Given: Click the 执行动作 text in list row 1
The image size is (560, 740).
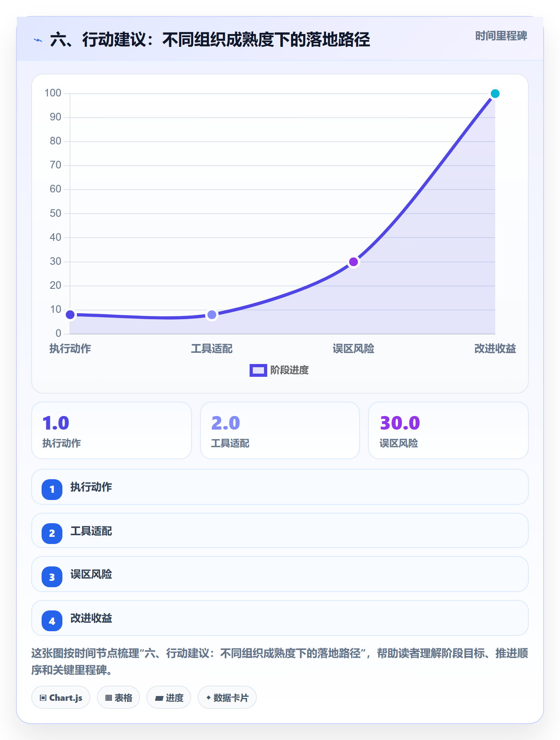Looking at the screenshot, I should (91, 487).
